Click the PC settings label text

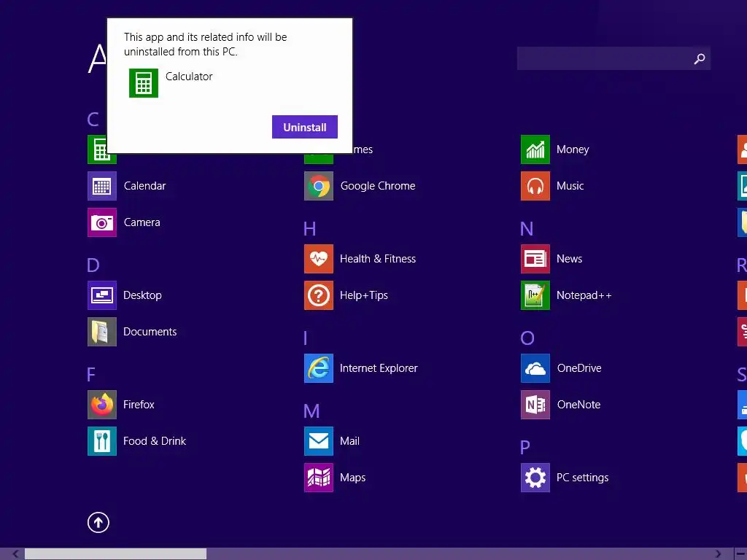point(583,478)
